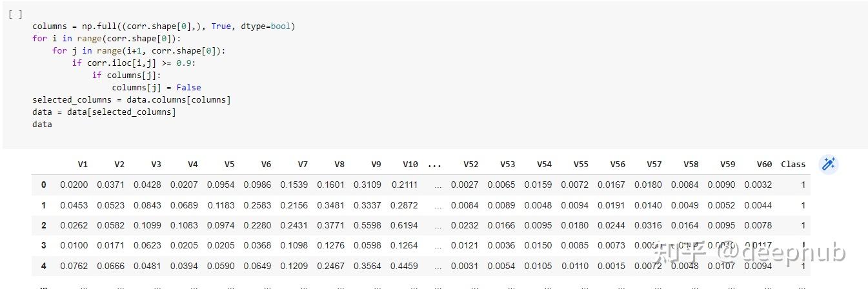
Task: Select row index 3 in the dataframe
Action: click(x=44, y=245)
